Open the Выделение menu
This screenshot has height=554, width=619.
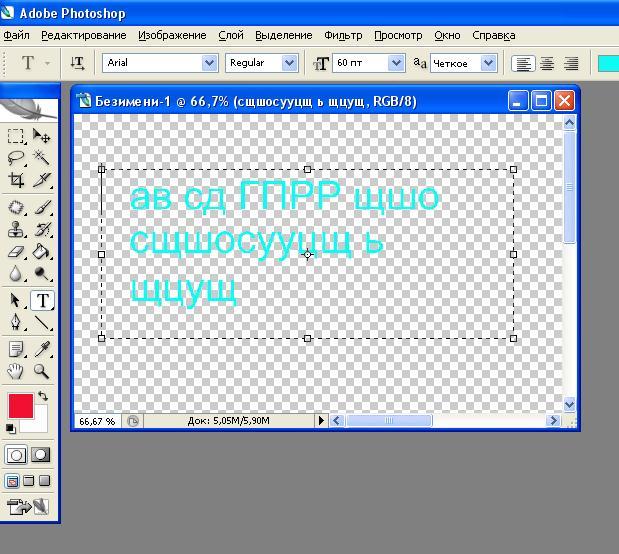284,36
